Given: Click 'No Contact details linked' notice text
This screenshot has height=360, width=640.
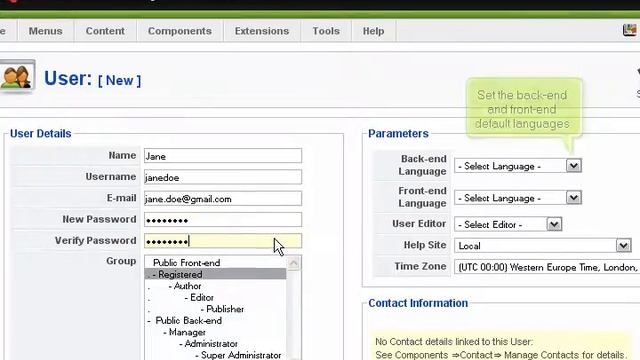Looking at the screenshot, I should click(454, 342).
